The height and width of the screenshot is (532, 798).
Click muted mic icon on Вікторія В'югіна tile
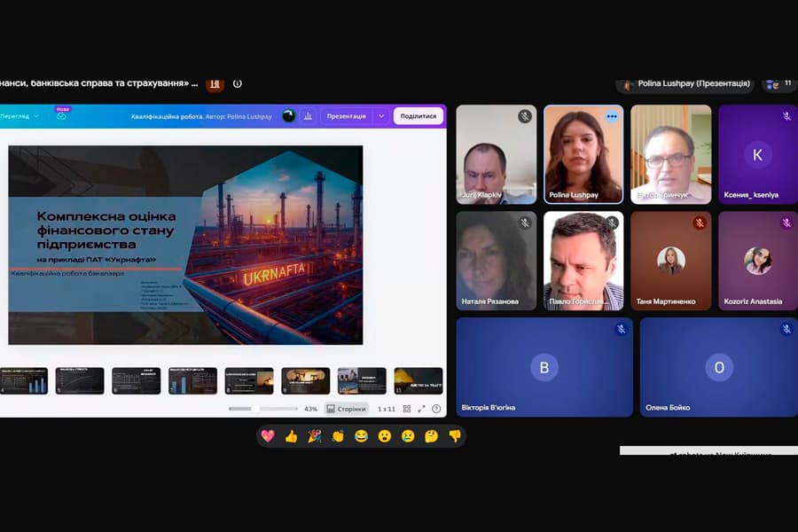[x=621, y=329]
